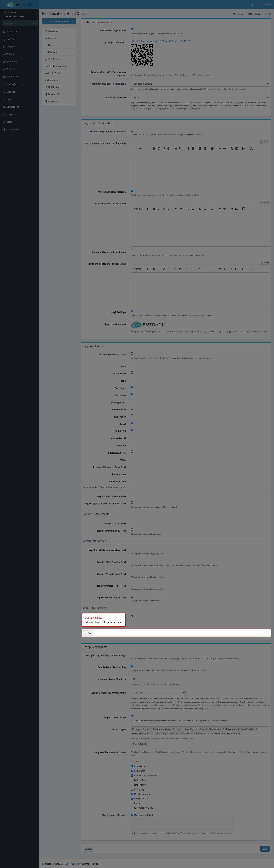Uncheck Use global logo

pos(132,311)
